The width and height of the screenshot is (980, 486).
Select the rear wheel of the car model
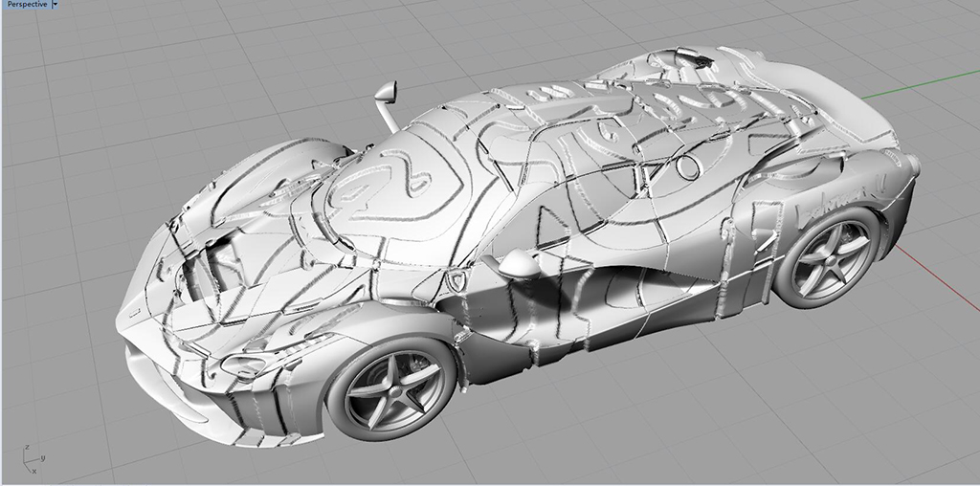pos(828,256)
